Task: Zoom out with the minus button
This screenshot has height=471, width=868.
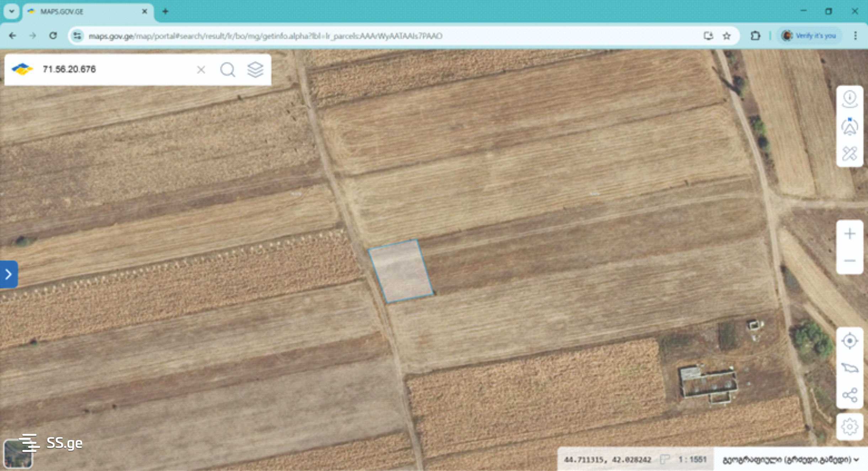Action: click(x=850, y=261)
